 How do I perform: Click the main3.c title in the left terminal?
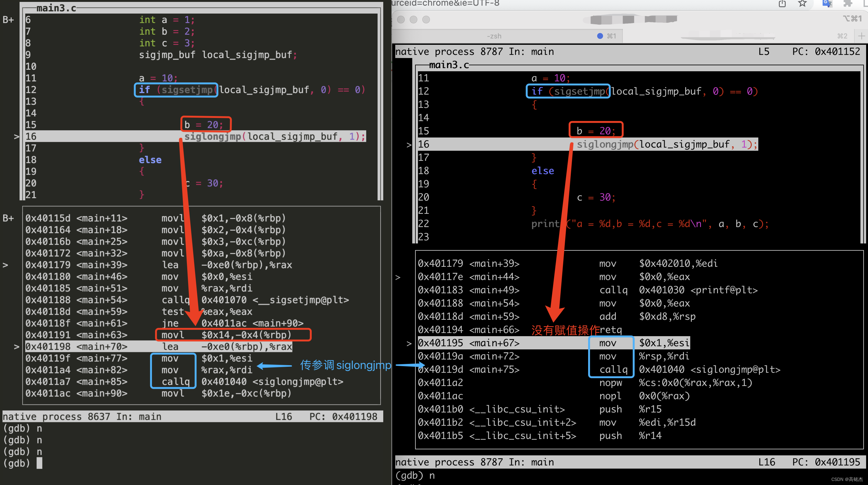pos(56,8)
